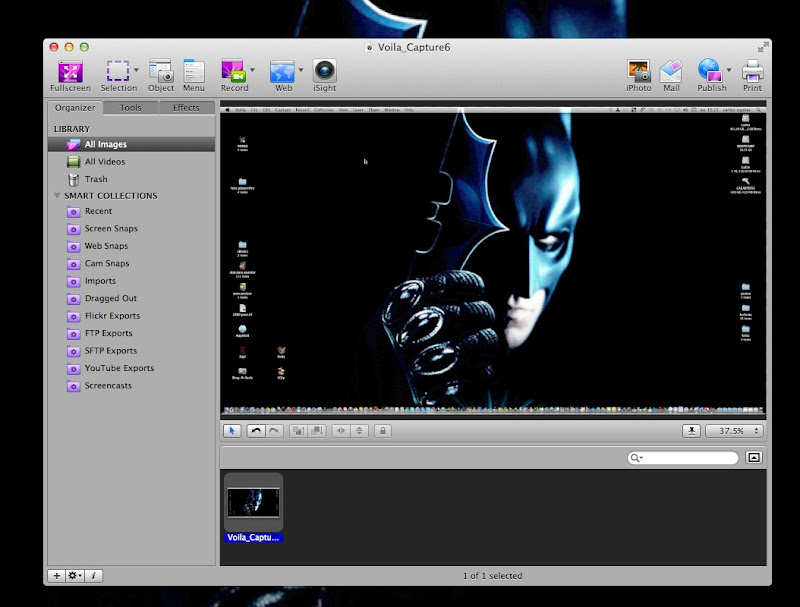Switch to the Tools tab

tap(131, 107)
